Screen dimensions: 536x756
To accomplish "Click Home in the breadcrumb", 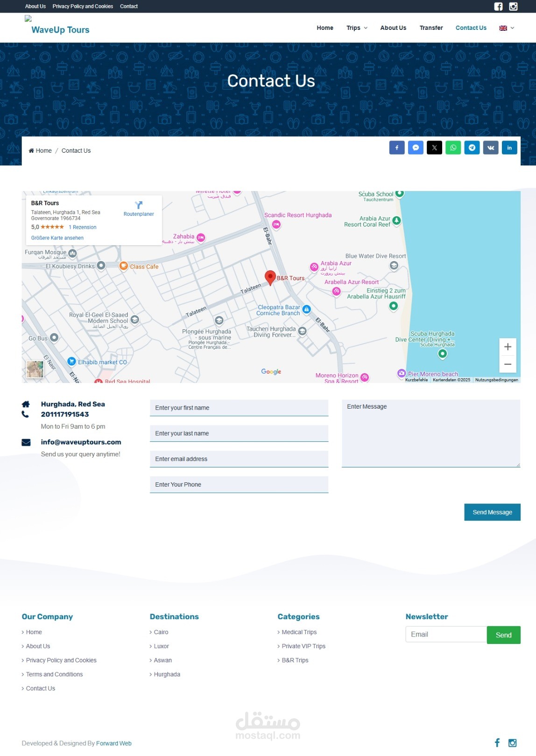I will pyautogui.click(x=40, y=151).
